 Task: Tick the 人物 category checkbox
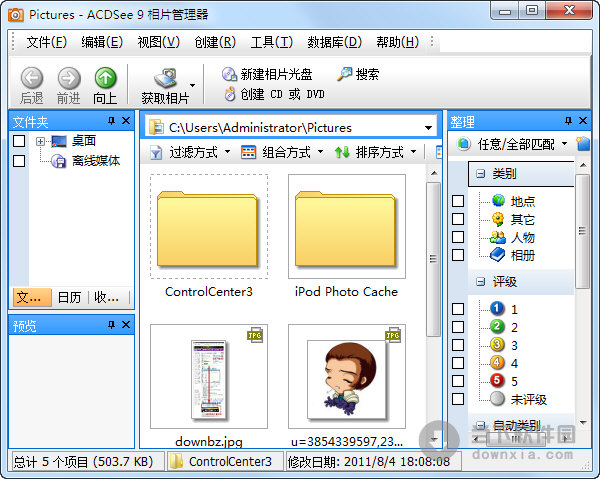tap(458, 237)
